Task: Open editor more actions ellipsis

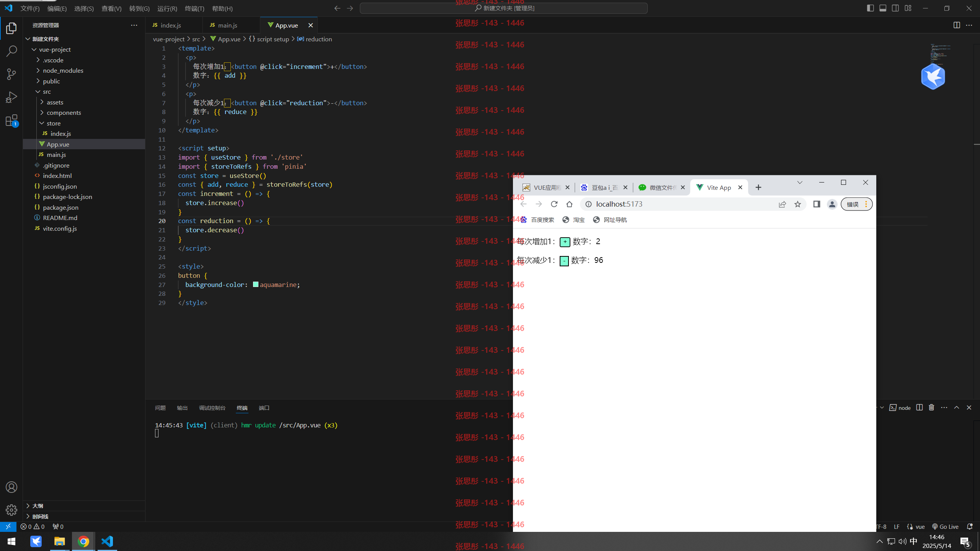Action: click(969, 25)
